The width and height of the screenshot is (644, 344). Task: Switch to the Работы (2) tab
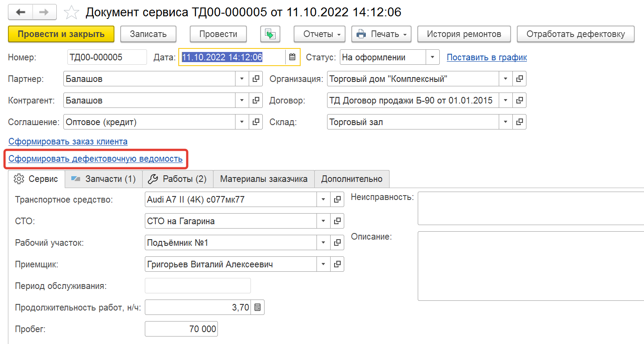point(178,179)
